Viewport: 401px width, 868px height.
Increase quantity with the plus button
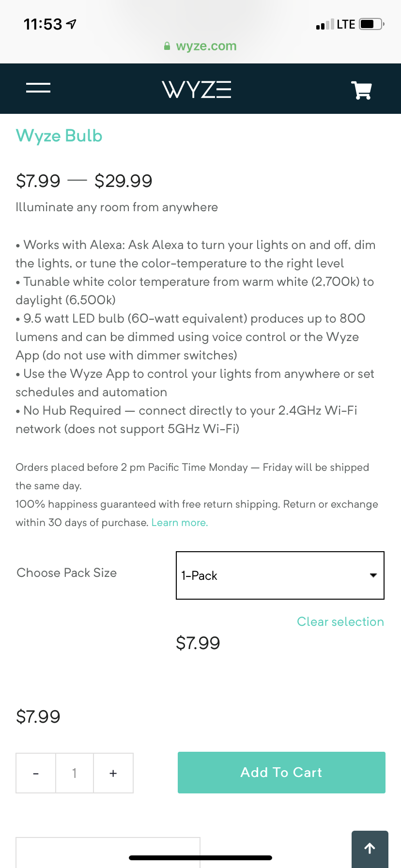click(113, 773)
